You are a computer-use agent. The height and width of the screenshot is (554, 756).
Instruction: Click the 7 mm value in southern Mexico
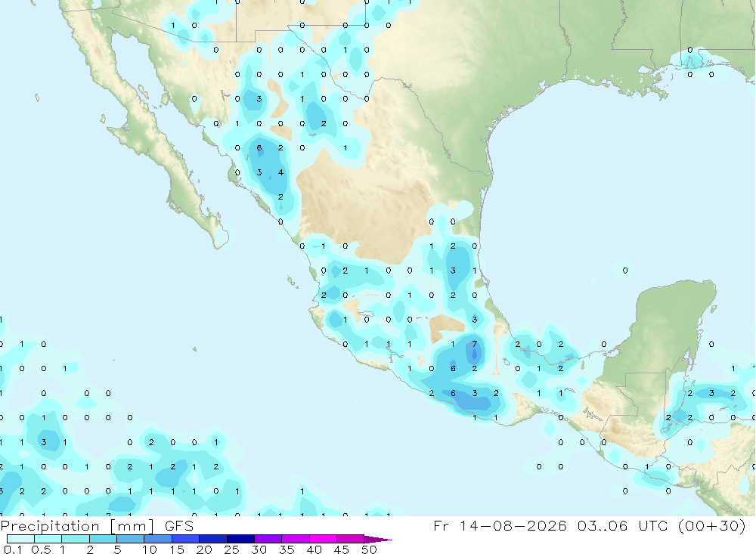[x=475, y=344]
